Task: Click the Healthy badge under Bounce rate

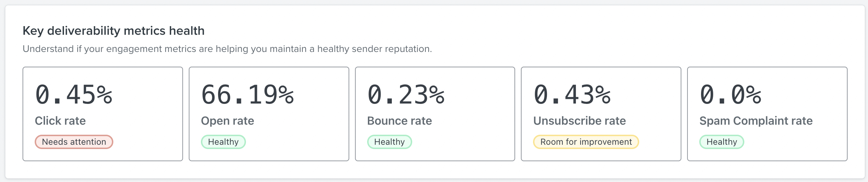Action: (x=389, y=142)
